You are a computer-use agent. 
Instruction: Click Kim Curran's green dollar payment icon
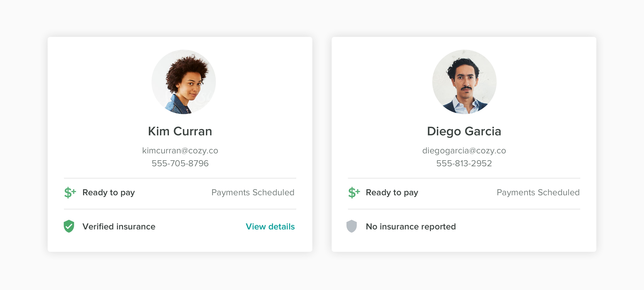pyautogui.click(x=70, y=192)
